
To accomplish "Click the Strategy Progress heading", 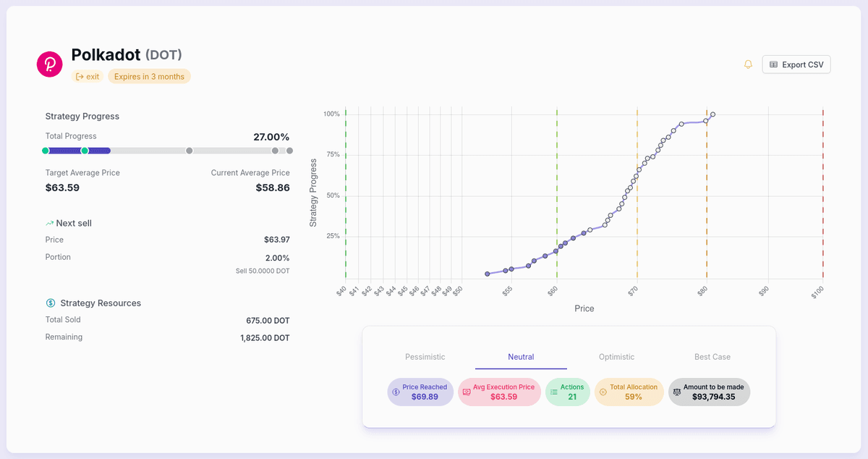I will 82,116.
